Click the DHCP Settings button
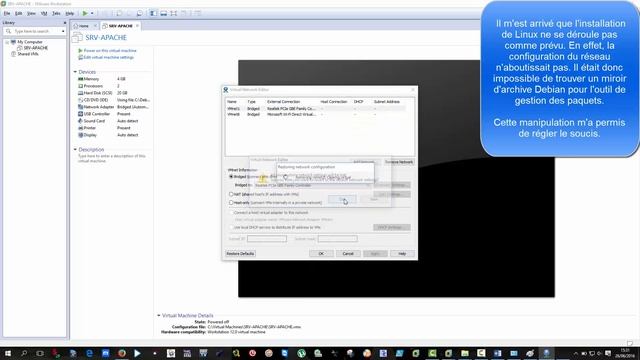640x360 pixels. 392,227
